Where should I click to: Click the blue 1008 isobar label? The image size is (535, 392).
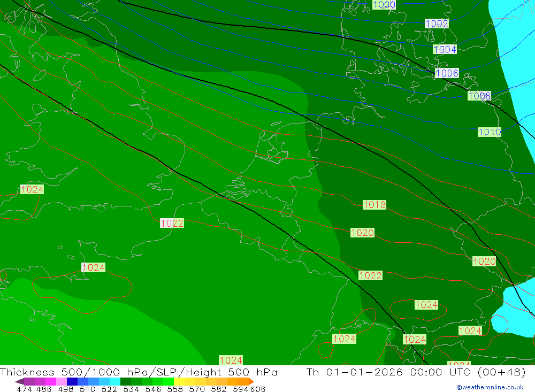pyautogui.click(x=479, y=96)
